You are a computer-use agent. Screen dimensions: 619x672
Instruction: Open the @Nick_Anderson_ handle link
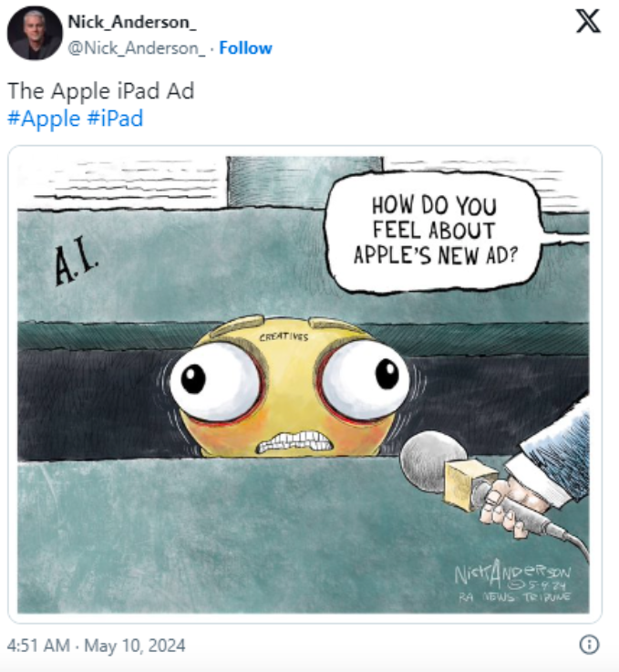(x=136, y=48)
